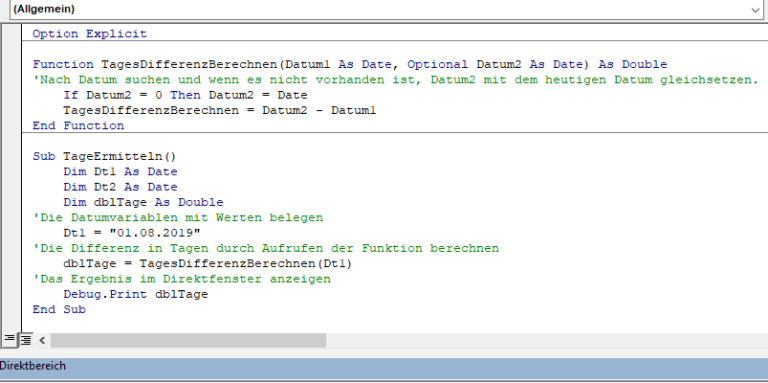Switch to Procedure view icon

pyautogui.click(x=9, y=339)
